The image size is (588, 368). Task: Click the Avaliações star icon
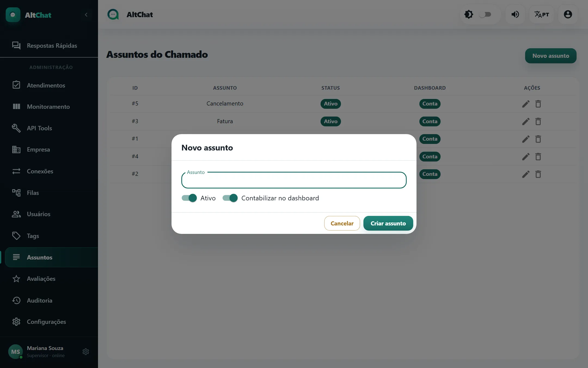[16, 279]
